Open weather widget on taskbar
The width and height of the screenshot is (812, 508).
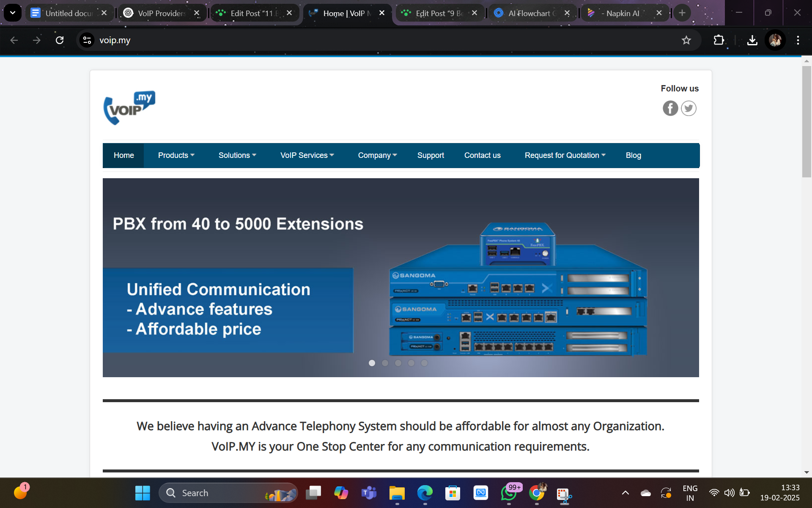click(20, 492)
